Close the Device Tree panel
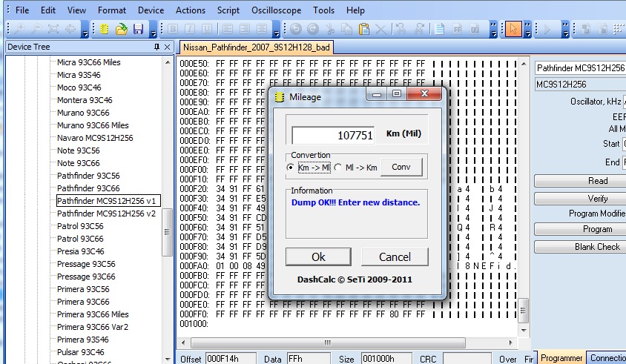Image resolution: width=626 pixels, height=364 pixels. 168,47
